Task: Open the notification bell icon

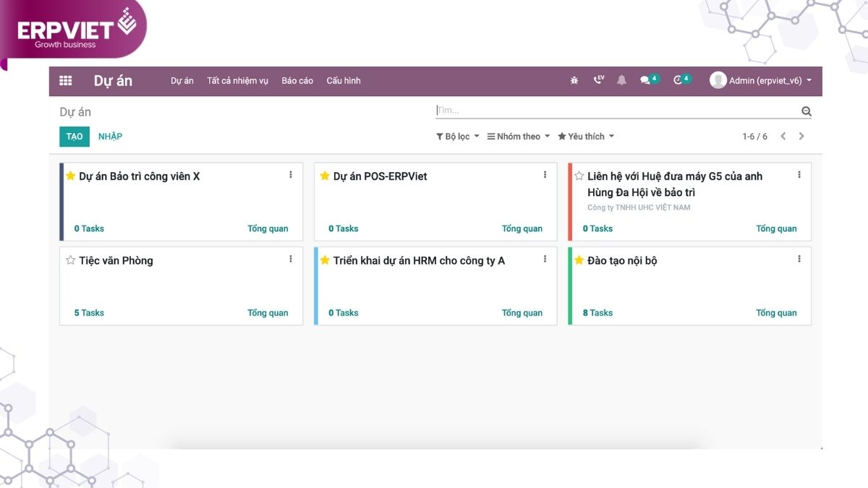Action: (621, 80)
